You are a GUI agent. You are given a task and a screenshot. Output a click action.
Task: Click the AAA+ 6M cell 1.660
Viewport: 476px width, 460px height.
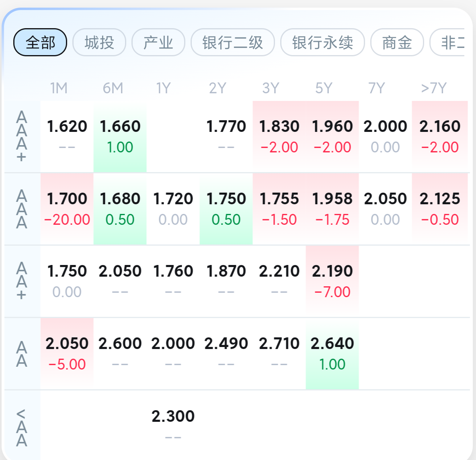coord(120,137)
